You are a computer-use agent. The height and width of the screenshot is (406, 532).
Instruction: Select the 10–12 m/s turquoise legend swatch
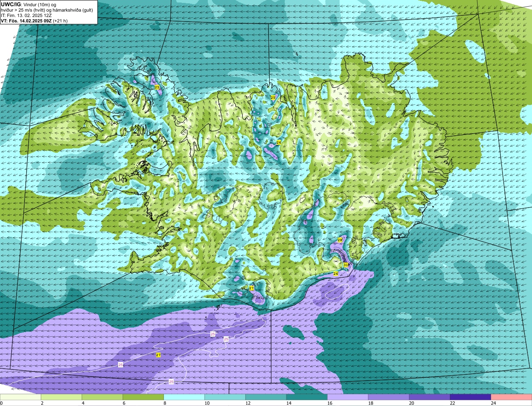pos(225,397)
